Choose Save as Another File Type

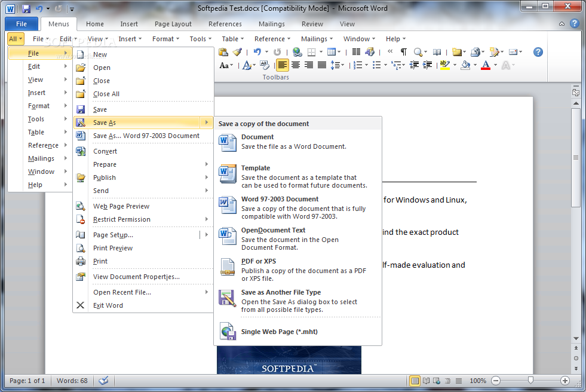pos(298,301)
